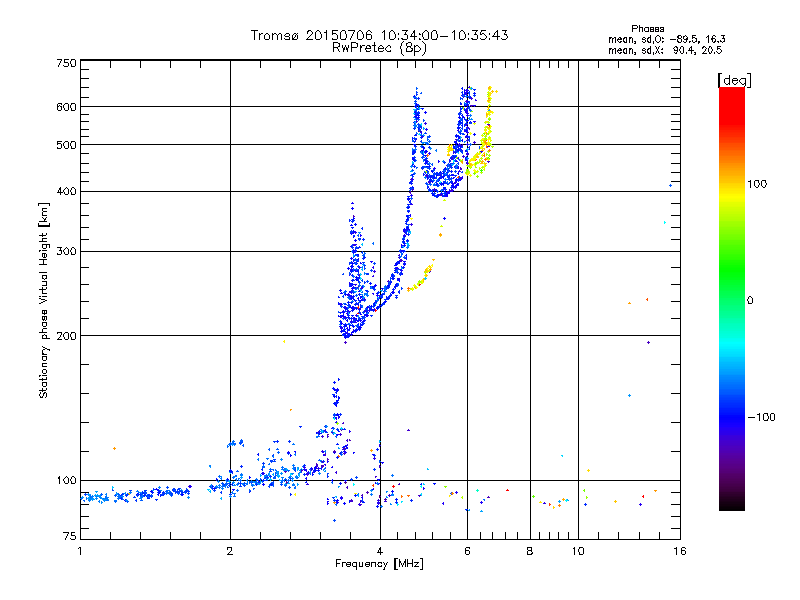Click the 'RwPretec (8p)' subtitle

(379, 48)
